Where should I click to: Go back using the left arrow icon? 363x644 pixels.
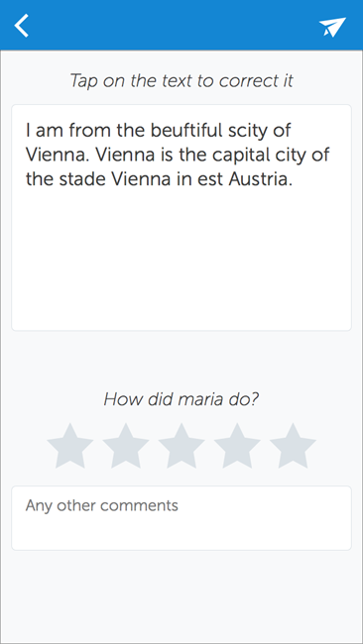click(x=22, y=26)
